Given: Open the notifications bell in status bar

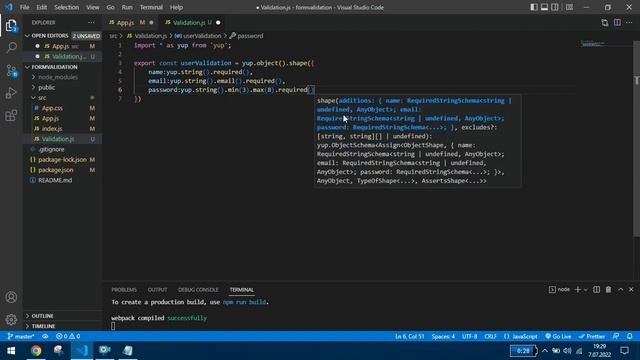Looking at the screenshot, I should [x=630, y=336].
